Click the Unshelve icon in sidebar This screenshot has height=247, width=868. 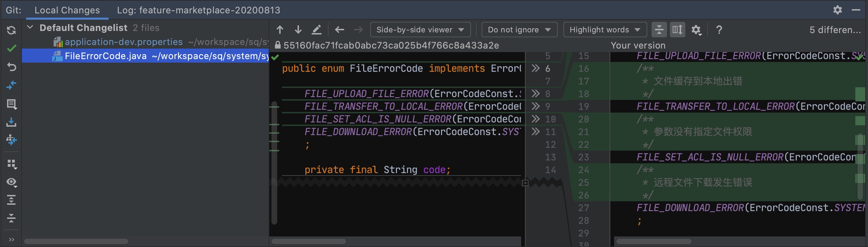(x=11, y=140)
